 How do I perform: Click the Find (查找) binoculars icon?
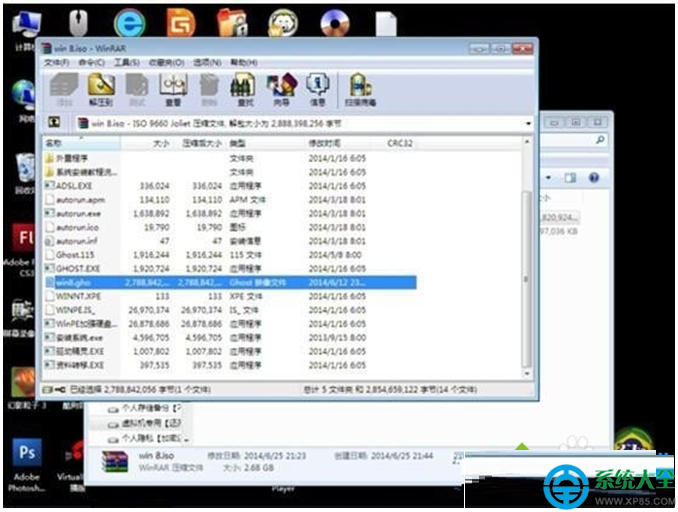point(243,88)
